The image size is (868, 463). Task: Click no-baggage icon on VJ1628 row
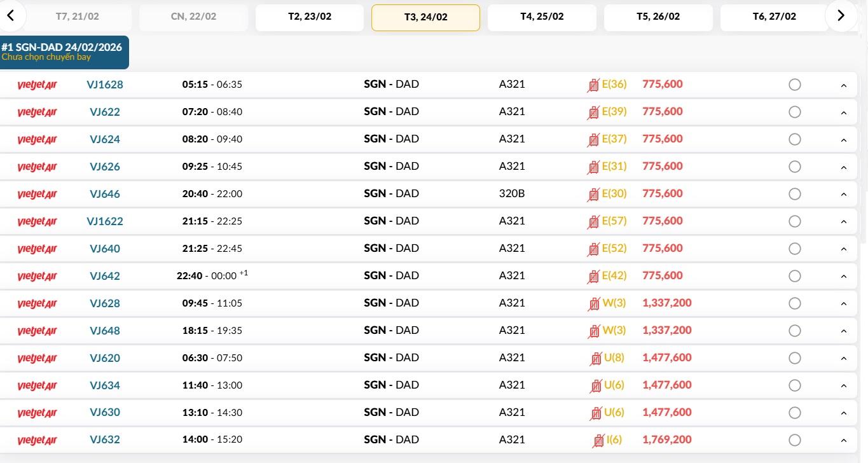coord(593,85)
